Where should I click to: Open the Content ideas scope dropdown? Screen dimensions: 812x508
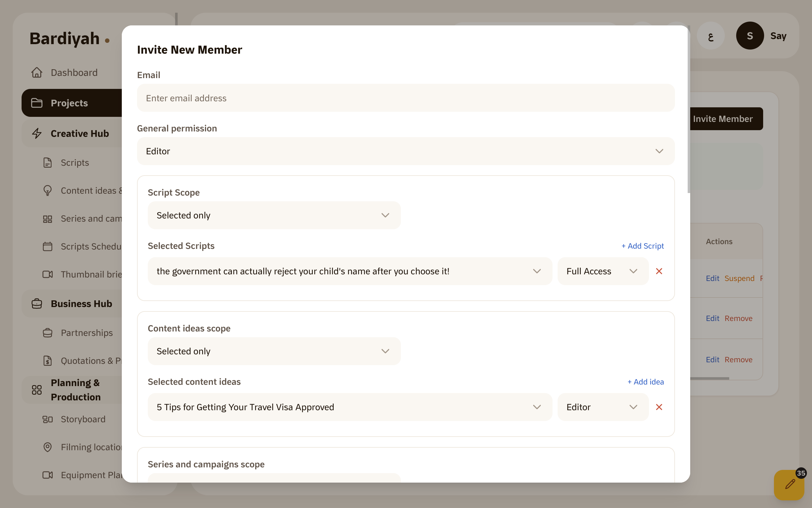(274, 351)
